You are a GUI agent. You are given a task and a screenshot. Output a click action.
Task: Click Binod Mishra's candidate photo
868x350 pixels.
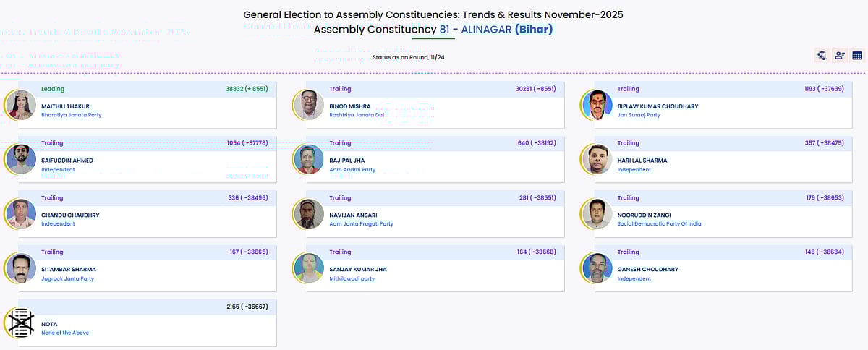[x=309, y=106]
